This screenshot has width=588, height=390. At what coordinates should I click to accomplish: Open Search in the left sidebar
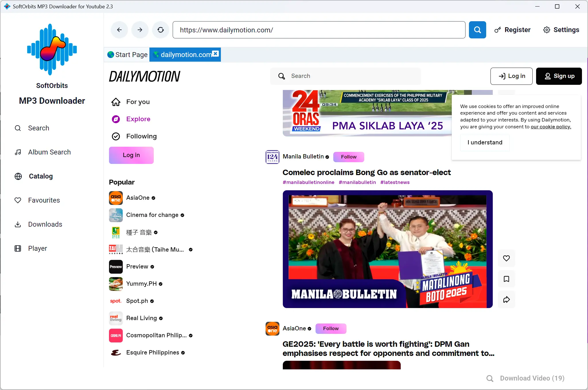click(32, 128)
